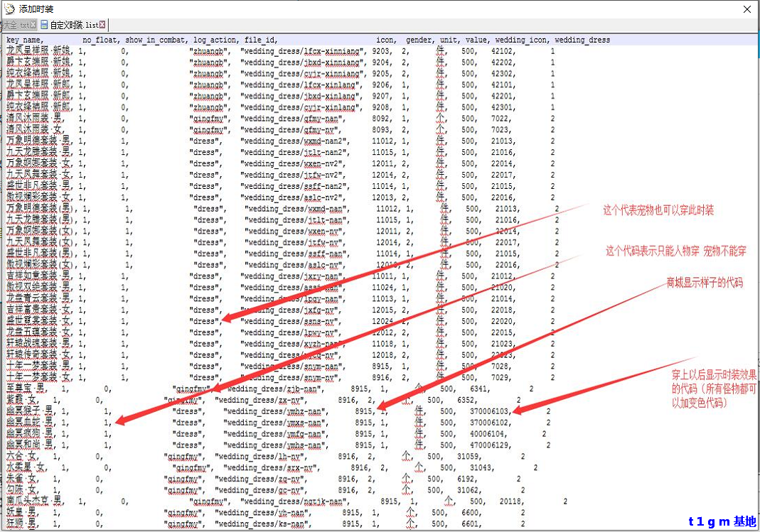Click the note 这个代码表示只能人物穿 宠物不能穿
Screen dimensions: 760x532
[x=675, y=251]
